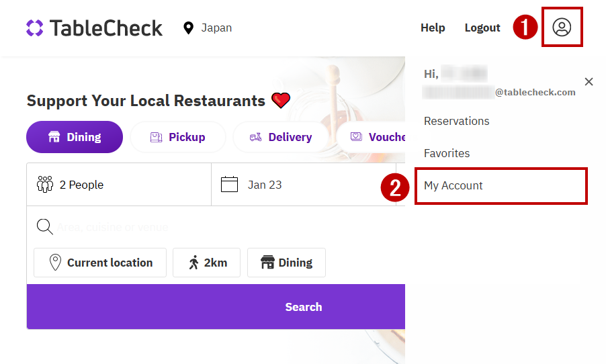Close the account side panel

pos(589,82)
